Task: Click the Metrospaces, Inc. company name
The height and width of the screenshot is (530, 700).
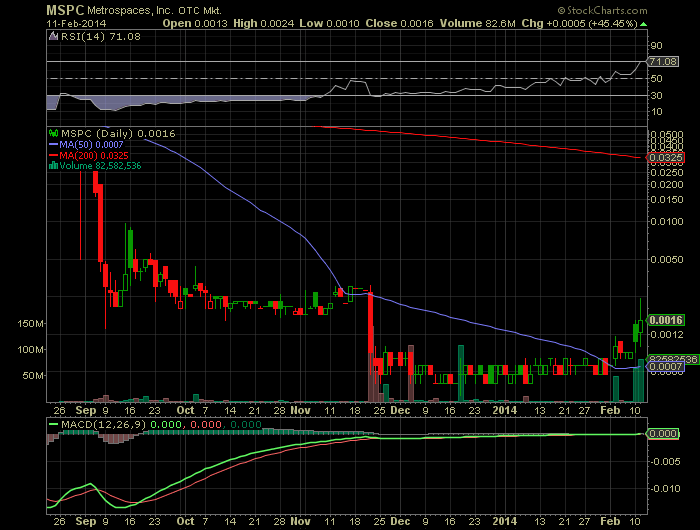Action: pyautogui.click(x=131, y=10)
